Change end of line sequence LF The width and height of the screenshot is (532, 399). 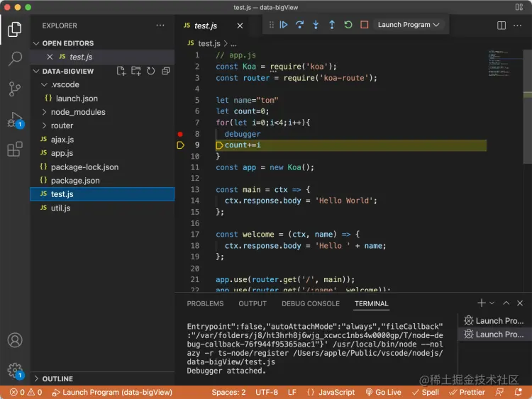point(292,392)
